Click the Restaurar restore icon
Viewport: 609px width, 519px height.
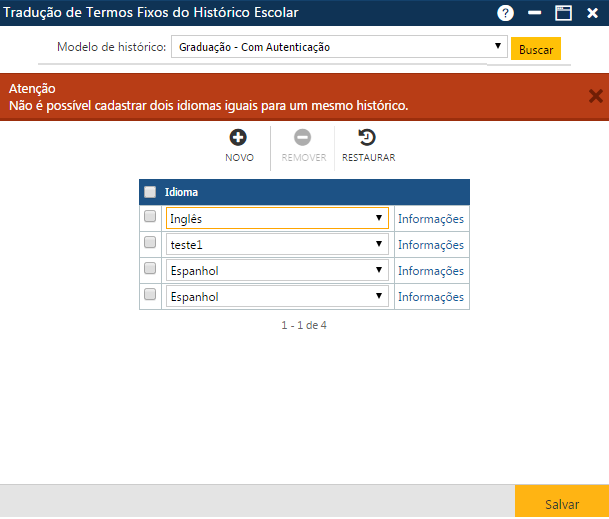tap(367, 138)
